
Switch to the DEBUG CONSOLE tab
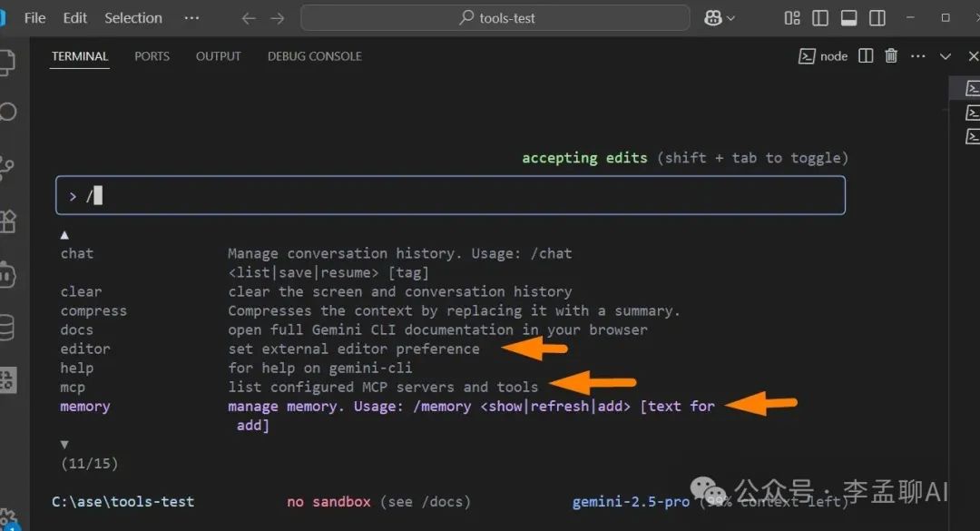click(x=314, y=56)
